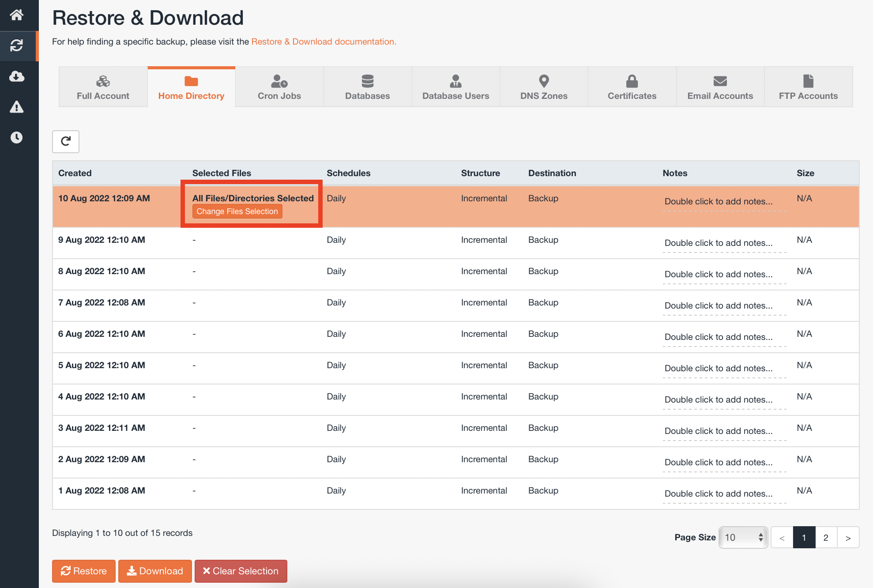The width and height of the screenshot is (873, 588).
Task: Click the Clear Selection button
Action: click(x=241, y=571)
